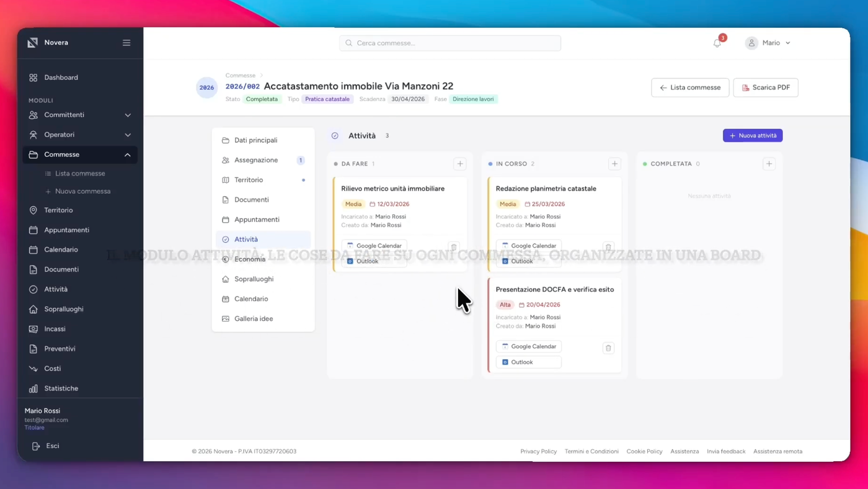Add an activity to the COMPLETATA column

[769, 164]
